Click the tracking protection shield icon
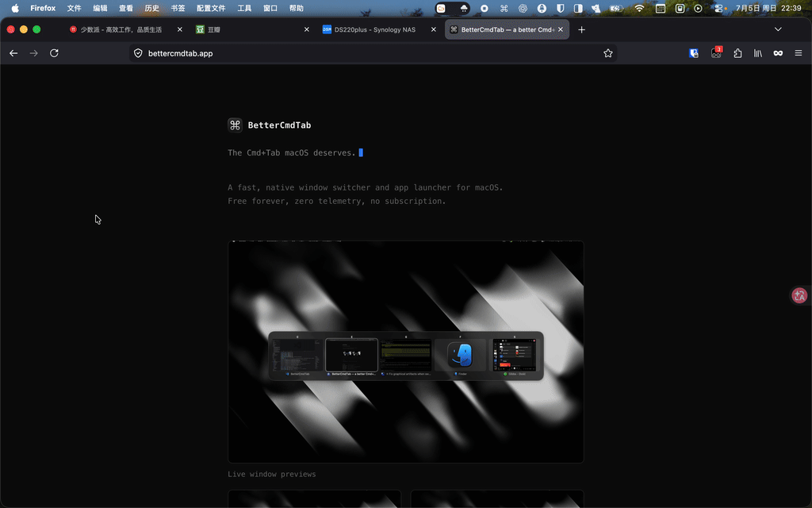 (138, 53)
